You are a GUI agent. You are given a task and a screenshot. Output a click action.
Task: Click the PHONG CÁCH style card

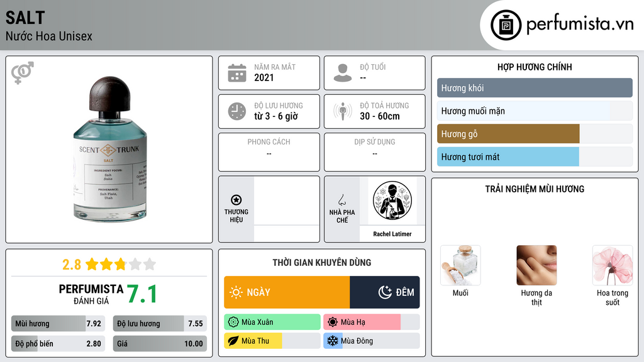[x=269, y=152]
